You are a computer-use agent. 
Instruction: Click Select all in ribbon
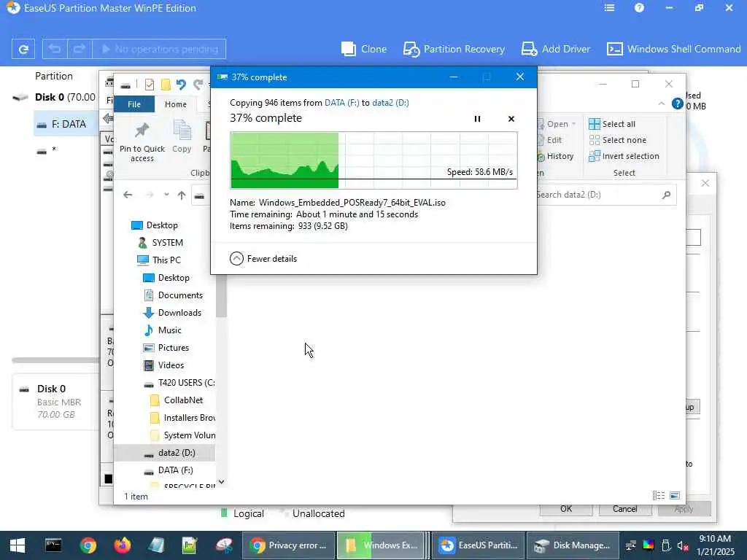(612, 124)
